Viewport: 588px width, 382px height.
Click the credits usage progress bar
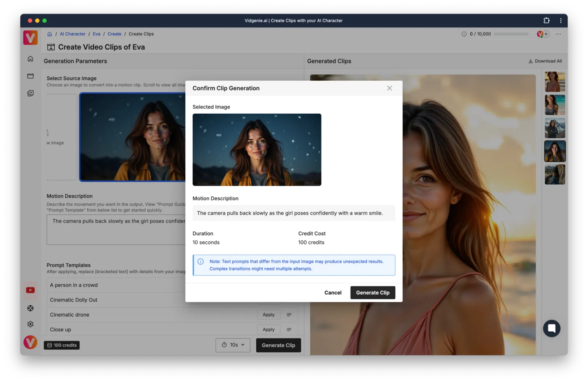(x=511, y=34)
